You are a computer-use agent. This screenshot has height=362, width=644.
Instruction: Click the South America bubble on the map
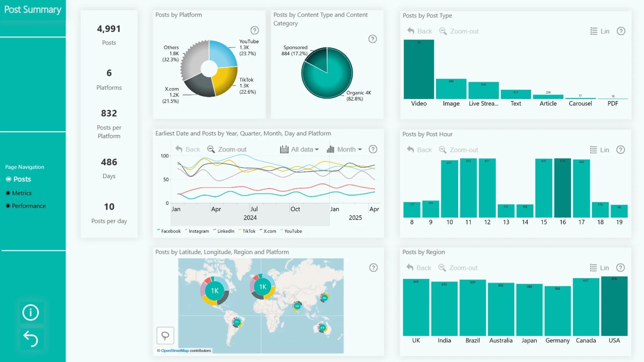tap(237, 322)
